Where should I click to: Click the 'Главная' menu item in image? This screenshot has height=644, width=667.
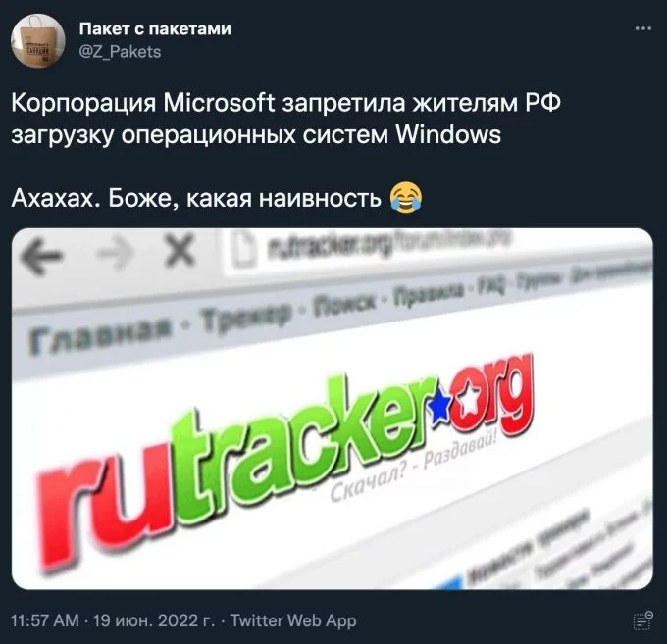pos(100,335)
